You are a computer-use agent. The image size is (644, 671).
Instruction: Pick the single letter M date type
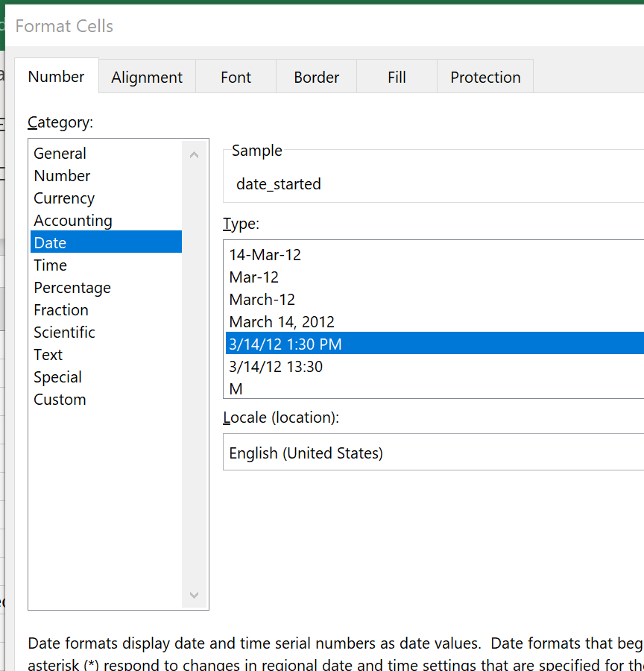(x=435, y=388)
